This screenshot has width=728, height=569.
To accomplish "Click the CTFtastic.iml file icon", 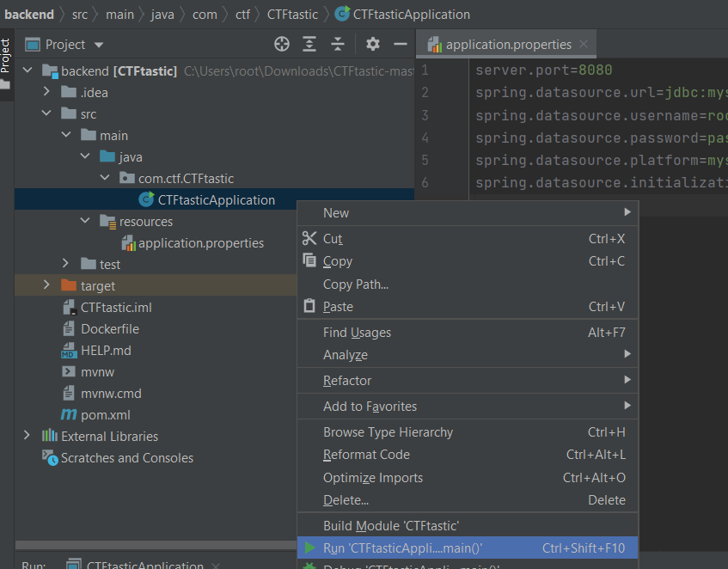I will [x=69, y=307].
